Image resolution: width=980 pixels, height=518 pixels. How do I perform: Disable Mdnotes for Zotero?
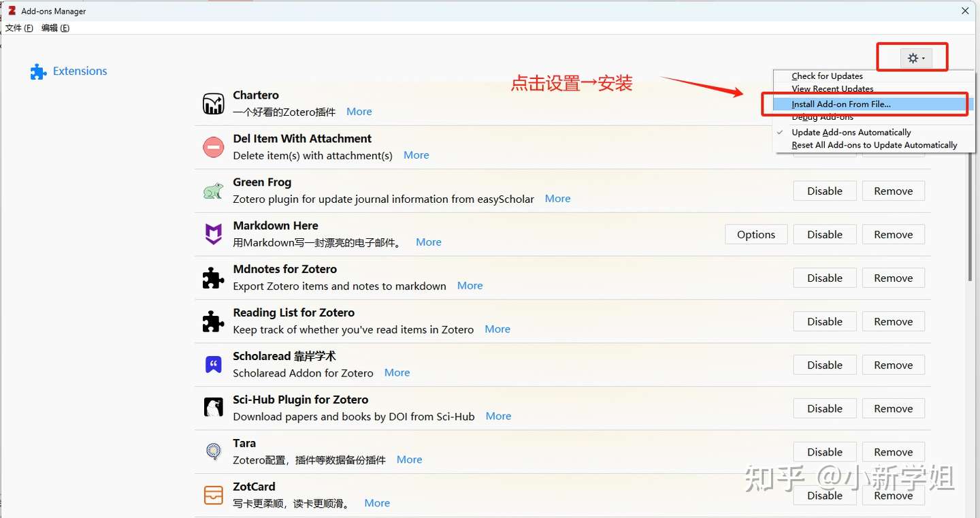coord(825,278)
